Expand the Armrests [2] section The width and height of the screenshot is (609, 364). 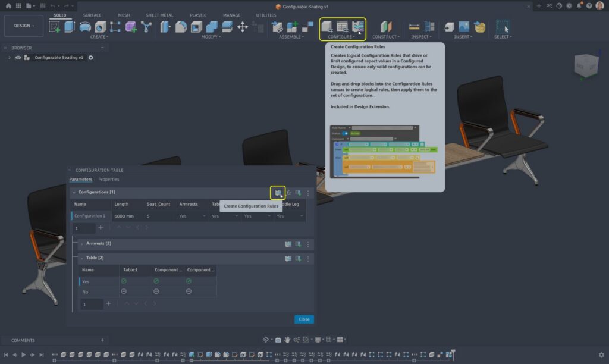click(x=81, y=244)
